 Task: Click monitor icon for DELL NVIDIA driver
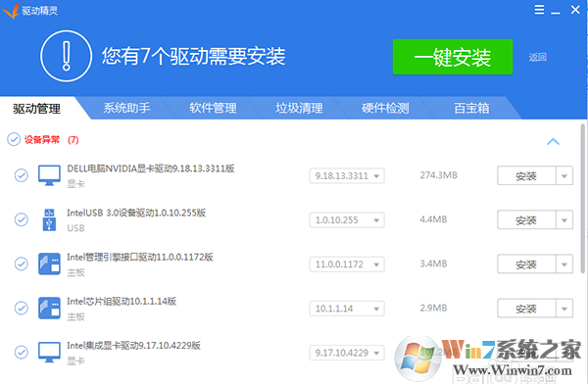(x=49, y=175)
